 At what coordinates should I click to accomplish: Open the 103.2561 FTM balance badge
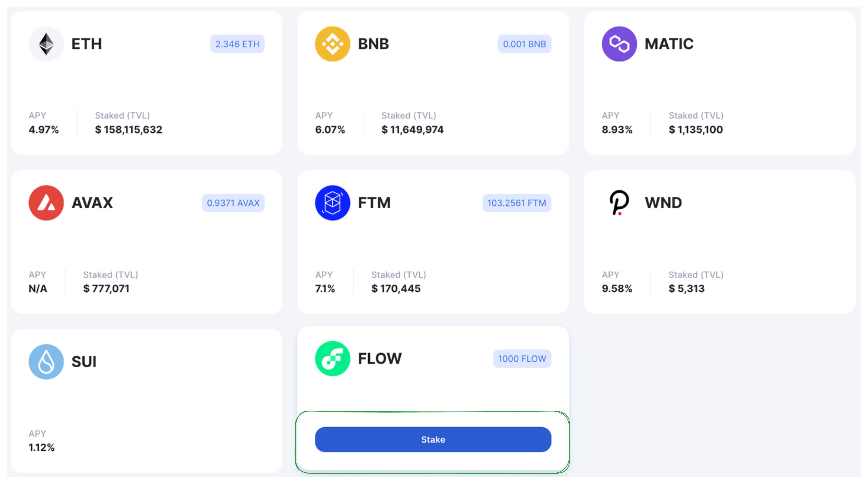517,203
